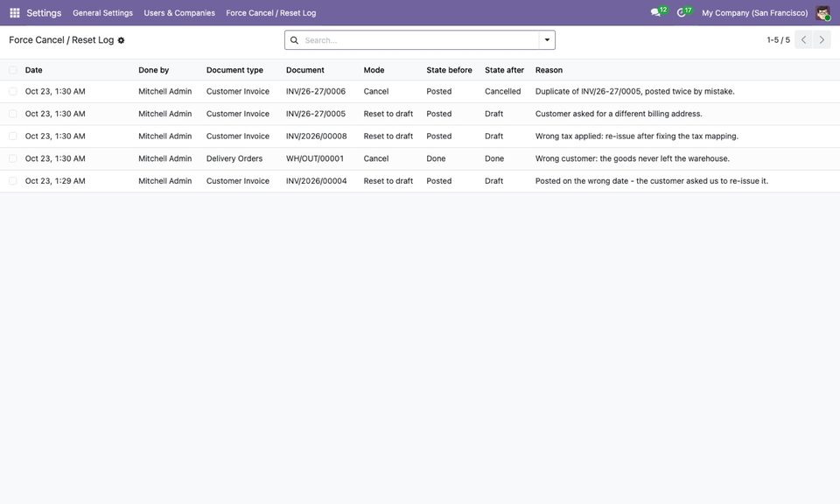Open the INV/2026/00004 document cell

click(317, 181)
